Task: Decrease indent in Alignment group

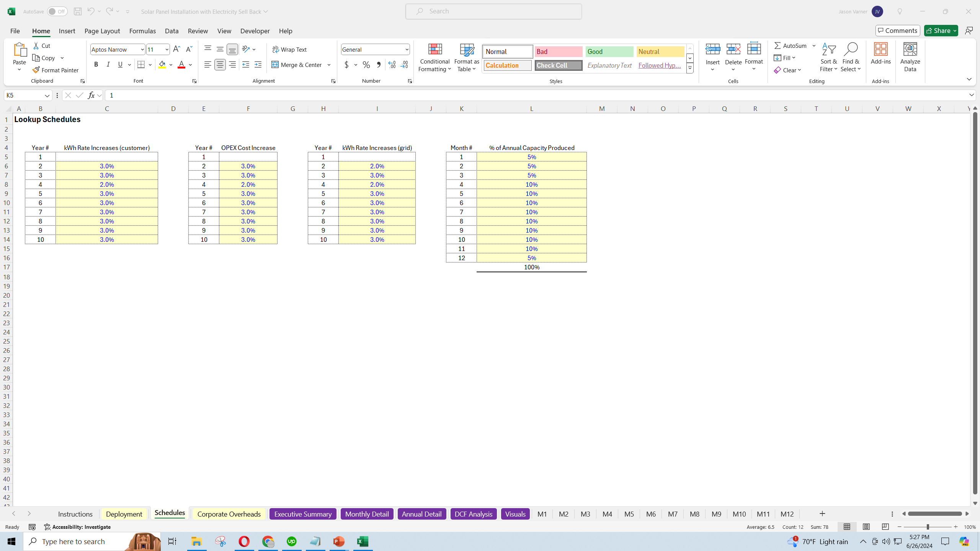Action: (246, 65)
